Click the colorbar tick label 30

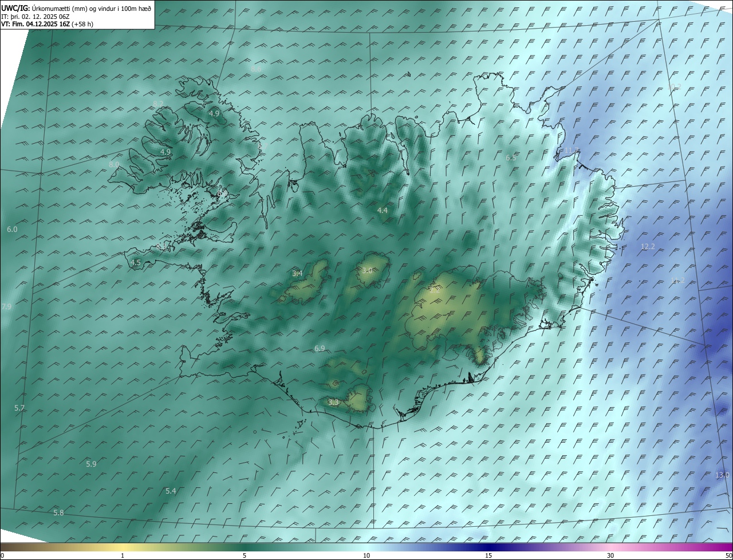[610, 556]
